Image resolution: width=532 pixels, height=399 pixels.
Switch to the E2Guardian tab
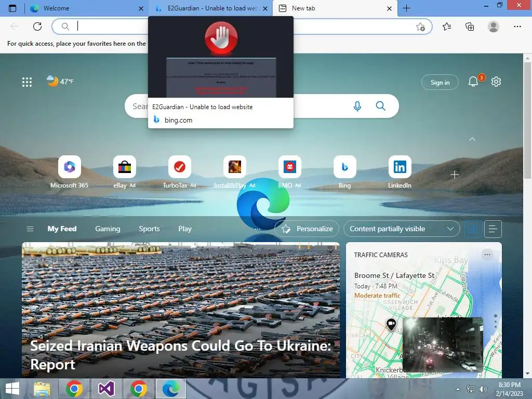[x=210, y=8]
